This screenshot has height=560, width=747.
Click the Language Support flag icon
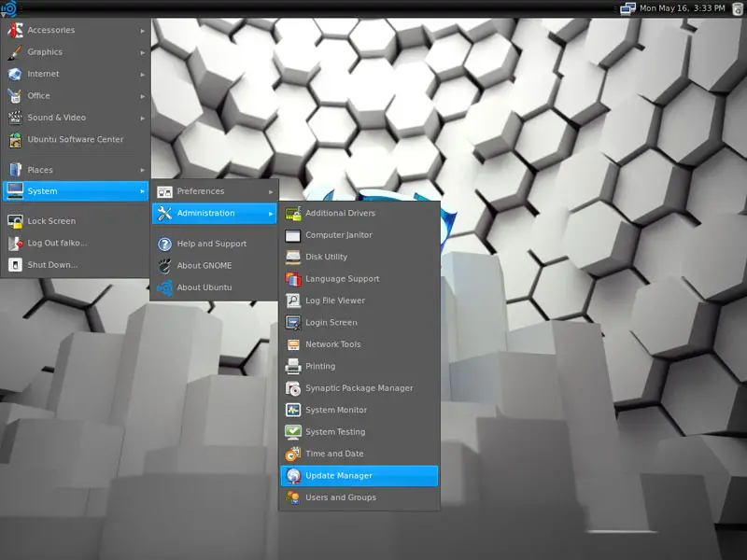(x=293, y=279)
